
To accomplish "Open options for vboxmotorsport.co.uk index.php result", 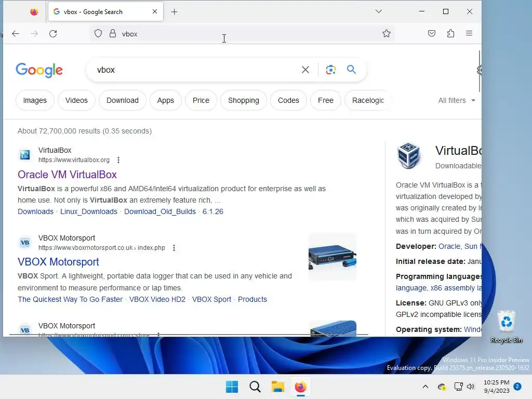I will tap(174, 248).
